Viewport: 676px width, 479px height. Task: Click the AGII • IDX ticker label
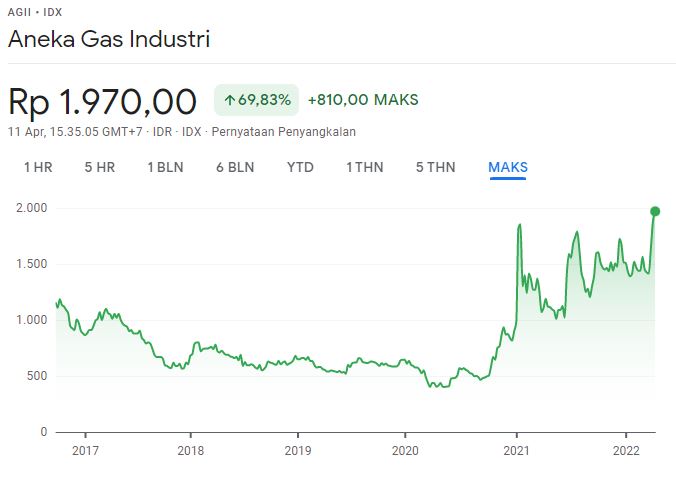tap(35, 12)
